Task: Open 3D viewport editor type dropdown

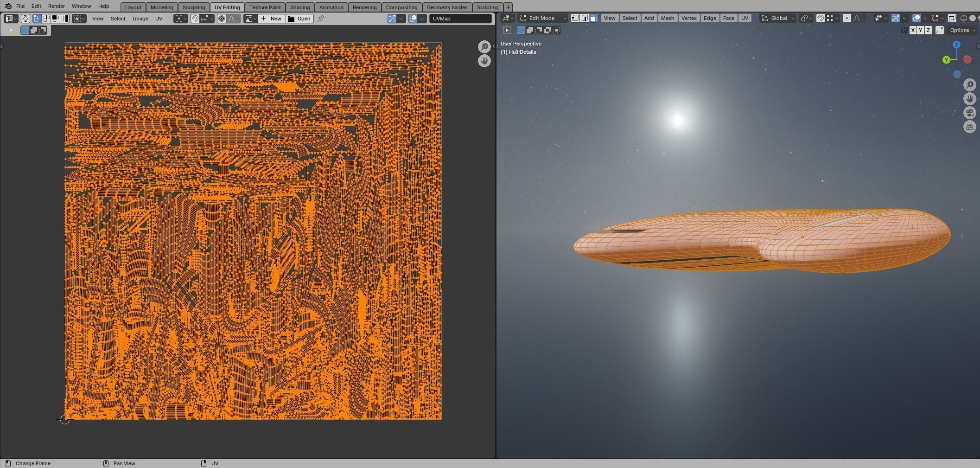Action: coord(508,18)
